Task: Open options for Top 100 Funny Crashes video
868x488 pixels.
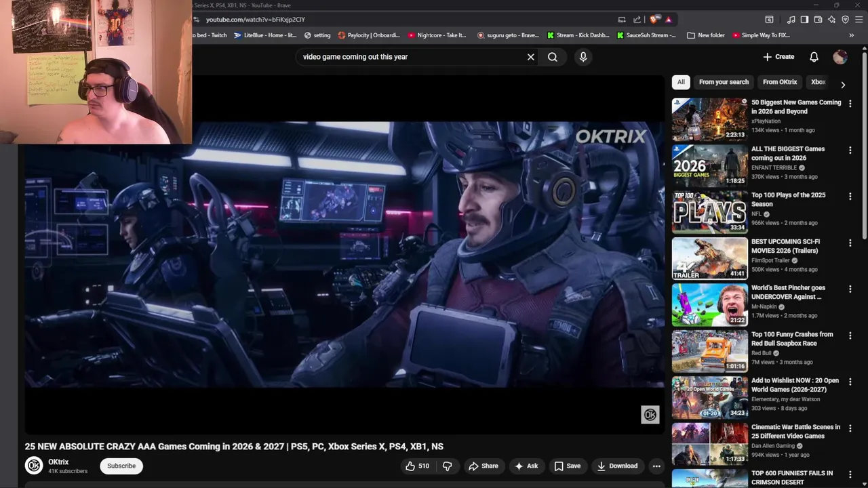Action: [850, 335]
